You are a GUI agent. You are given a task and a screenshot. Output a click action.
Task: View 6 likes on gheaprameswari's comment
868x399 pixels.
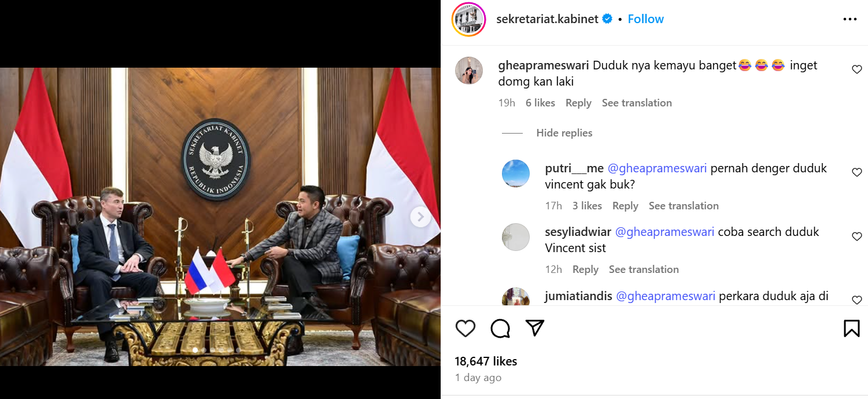[x=540, y=103]
